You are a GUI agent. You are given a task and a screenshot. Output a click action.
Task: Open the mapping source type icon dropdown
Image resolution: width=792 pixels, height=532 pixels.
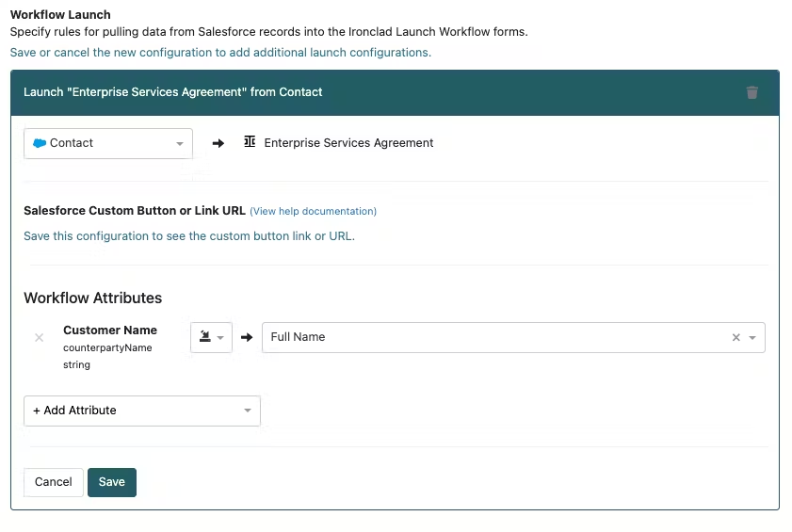211,337
